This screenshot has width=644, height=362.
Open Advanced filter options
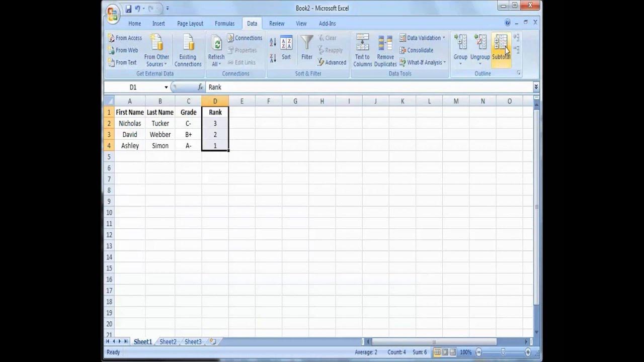(x=332, y=63)
